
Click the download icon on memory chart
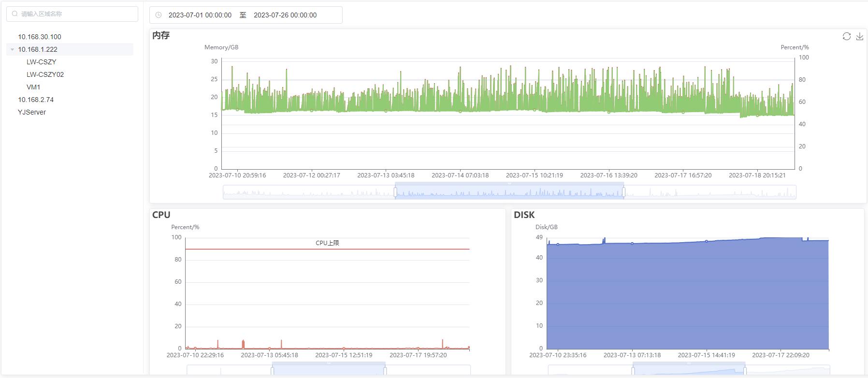pyautogui.click(x=859, y=36)
